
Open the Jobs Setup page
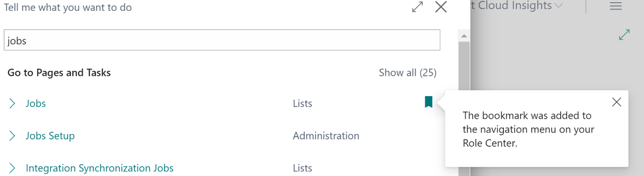[x=50, y=136]
